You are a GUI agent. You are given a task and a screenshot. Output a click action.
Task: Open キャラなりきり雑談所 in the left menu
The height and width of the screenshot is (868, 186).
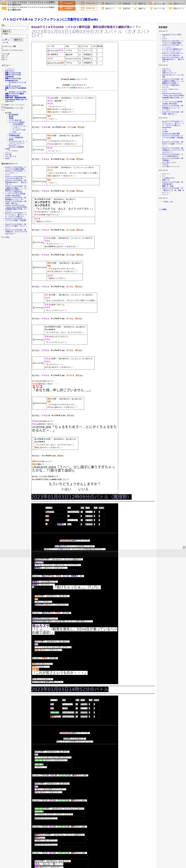point(17,122)
